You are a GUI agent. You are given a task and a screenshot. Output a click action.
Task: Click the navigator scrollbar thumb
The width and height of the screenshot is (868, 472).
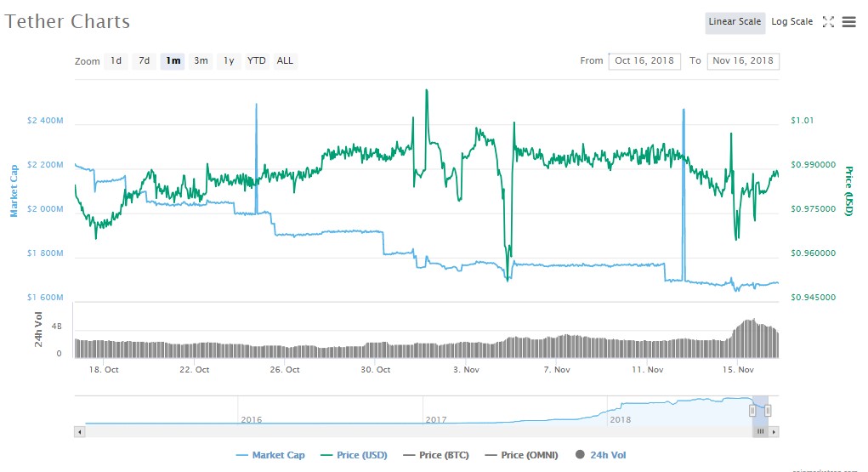[x=761, y=431]
